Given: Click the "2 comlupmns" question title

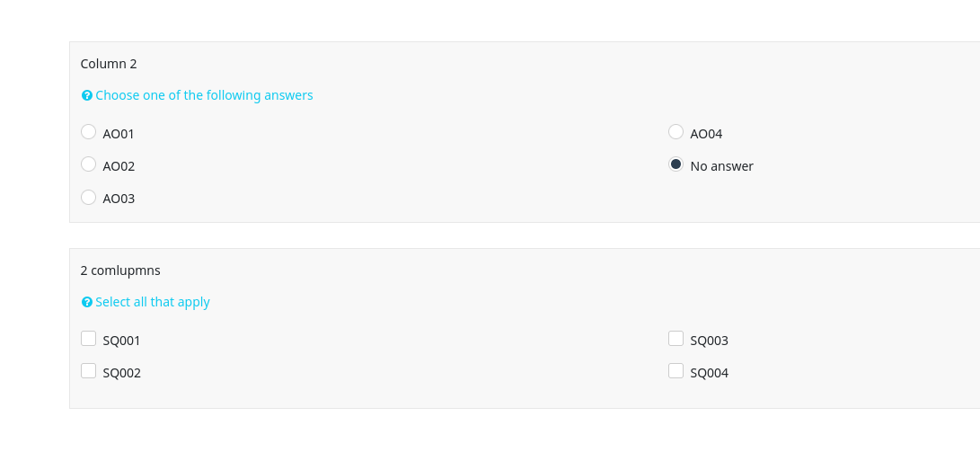Looking at the screenshot, I should 120,270.
